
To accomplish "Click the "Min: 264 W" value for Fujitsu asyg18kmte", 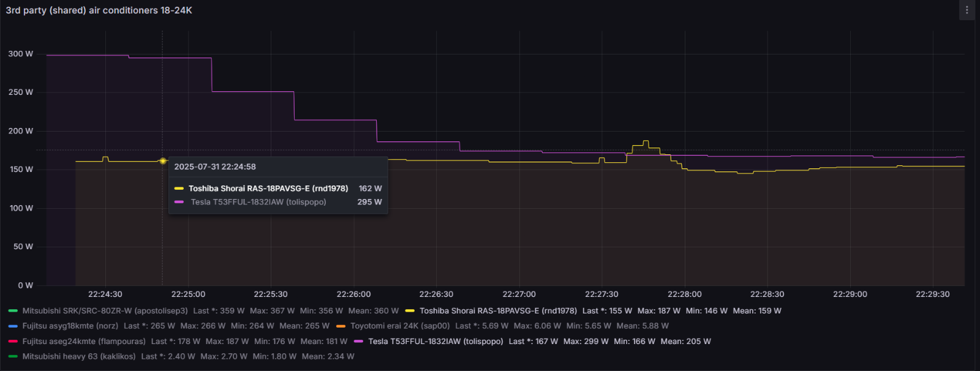I will click(x=252, y=326).
